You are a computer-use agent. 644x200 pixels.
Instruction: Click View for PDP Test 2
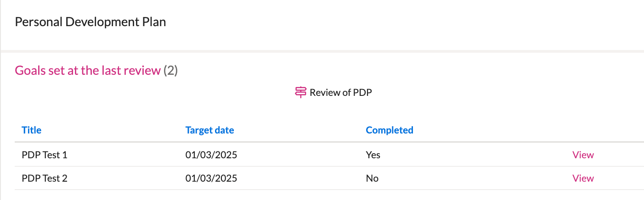click(x=583, y=178)
